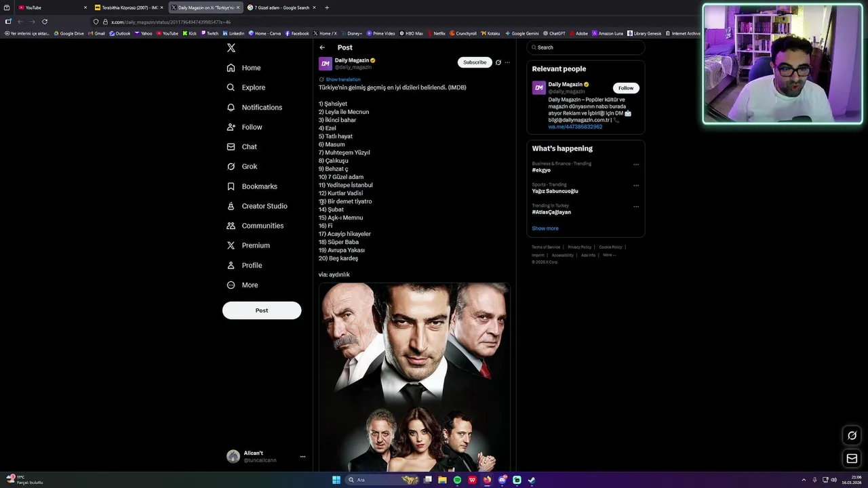Switch to the Terabithia Köprüsü IMDb tab
The height and width of the screenshot is (488, 868).
click(x=129, y=7)
